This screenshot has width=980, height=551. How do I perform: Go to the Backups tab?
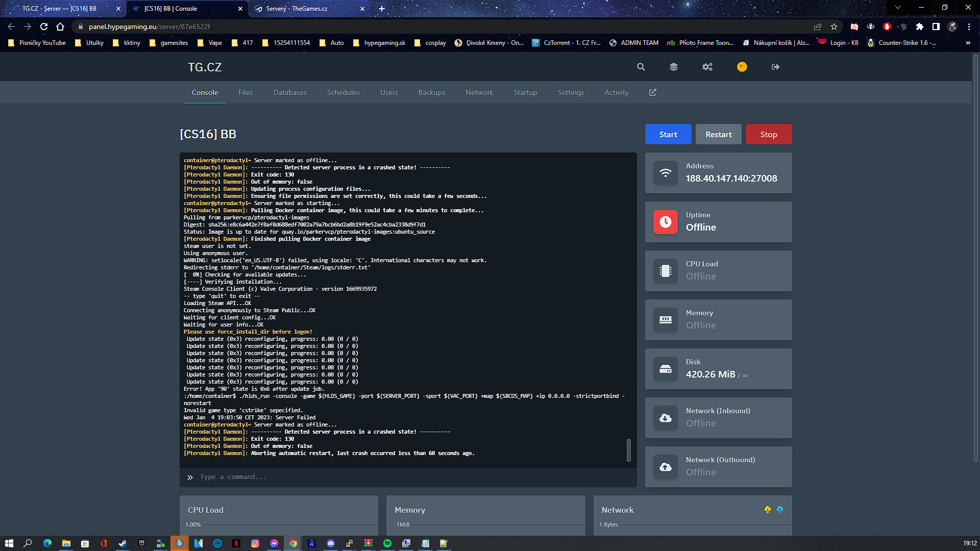432,92
